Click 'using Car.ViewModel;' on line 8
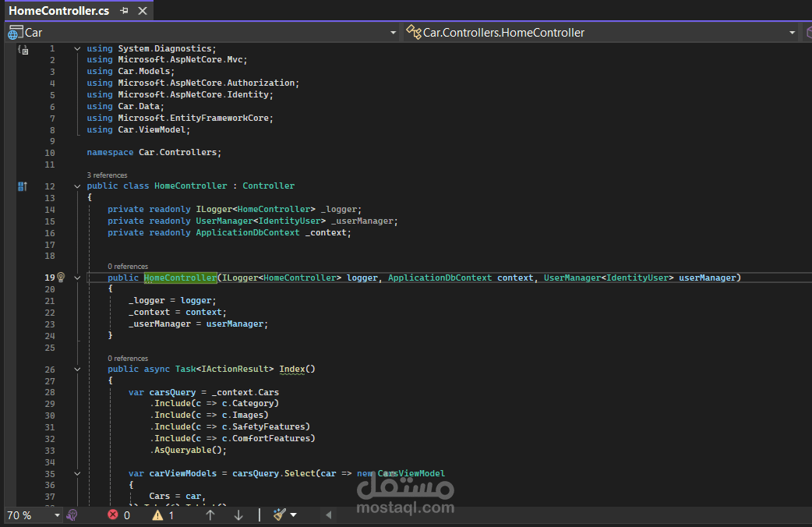 [138, 129]
